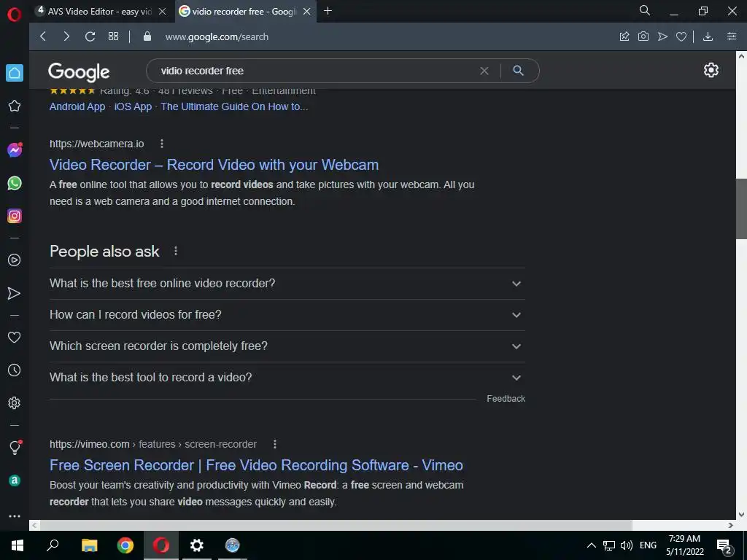The image size is (747, 560).
Task: Close the AVS Video Editor tab
Action: (x=163, y=12)
